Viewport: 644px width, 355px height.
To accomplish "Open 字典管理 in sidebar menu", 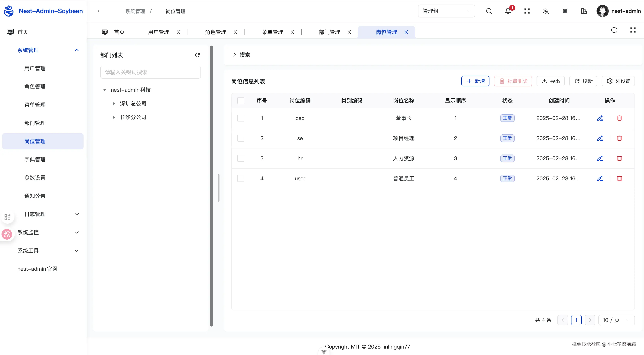I will tap(35, 159).
